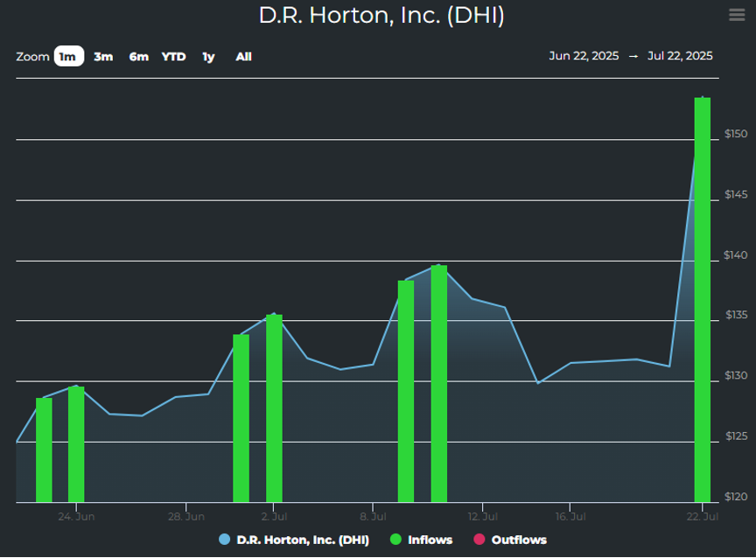Select the 6m zoom range

tap(139, 57)
